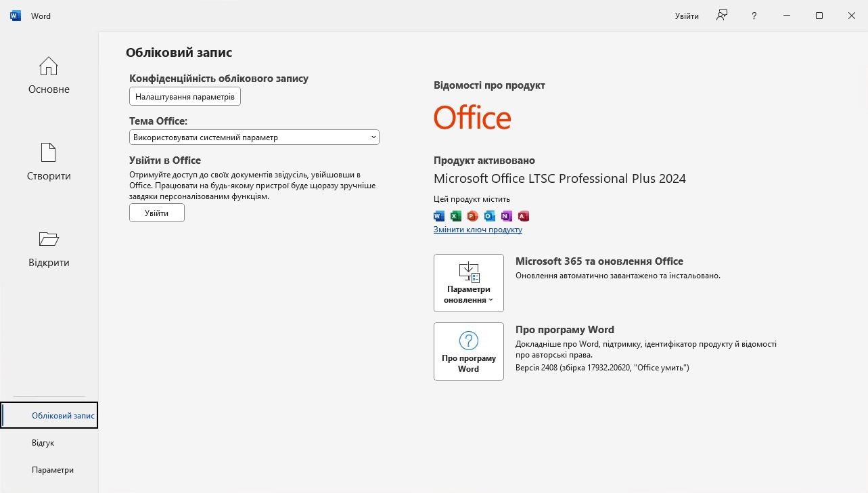Click the Excel app icon under product contents
The image size is (868, 493).
(456, 216)
